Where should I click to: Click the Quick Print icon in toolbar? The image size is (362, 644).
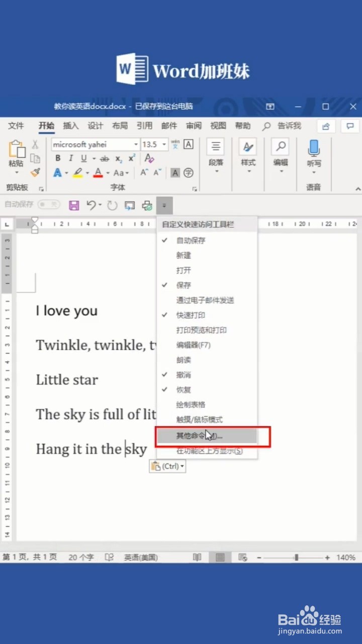coord(147,205)
